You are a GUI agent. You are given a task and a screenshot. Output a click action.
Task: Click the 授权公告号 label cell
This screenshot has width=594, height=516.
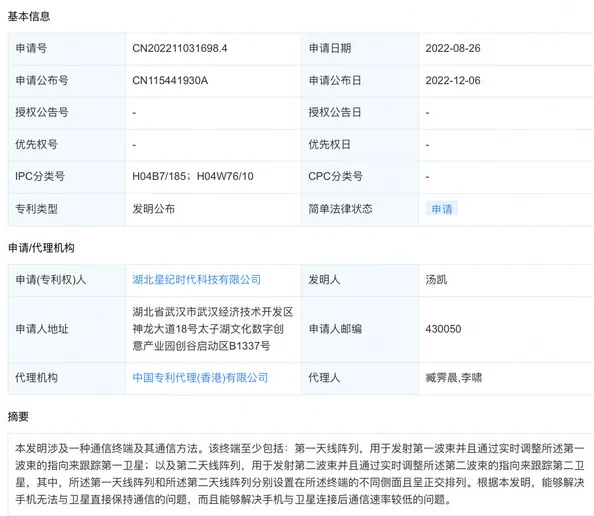pos(67,113)
